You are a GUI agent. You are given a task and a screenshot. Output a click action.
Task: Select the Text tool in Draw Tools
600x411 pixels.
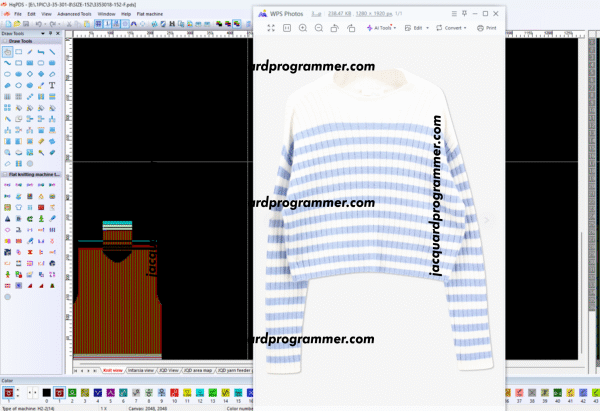pos(52,85)
